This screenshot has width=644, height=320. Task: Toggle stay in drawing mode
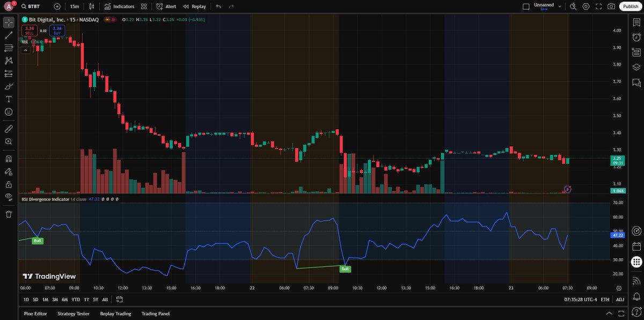9,172
